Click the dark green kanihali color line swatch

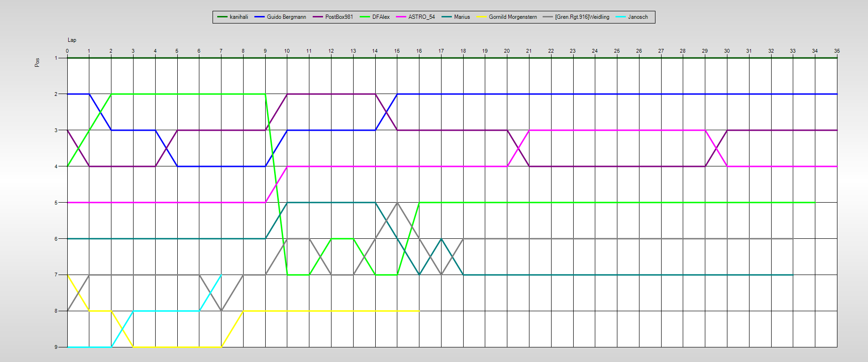(222, 17)
